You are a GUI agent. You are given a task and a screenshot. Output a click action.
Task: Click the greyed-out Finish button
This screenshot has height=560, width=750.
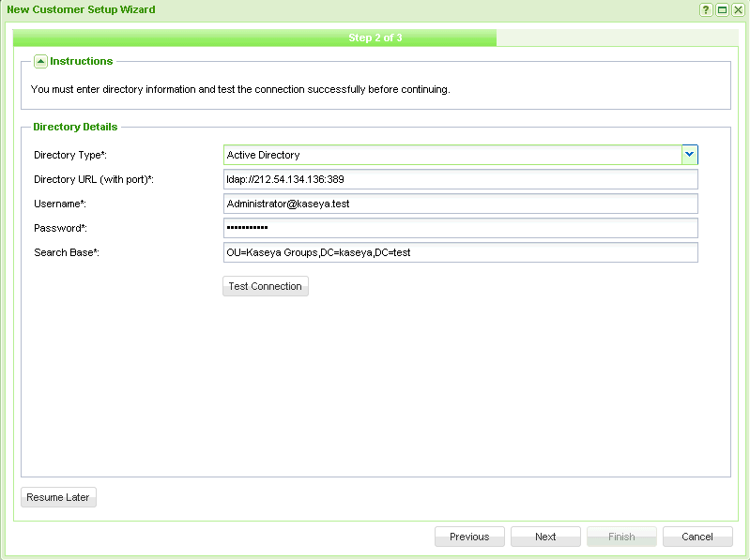pyautogui.click(x=621, y=537)
